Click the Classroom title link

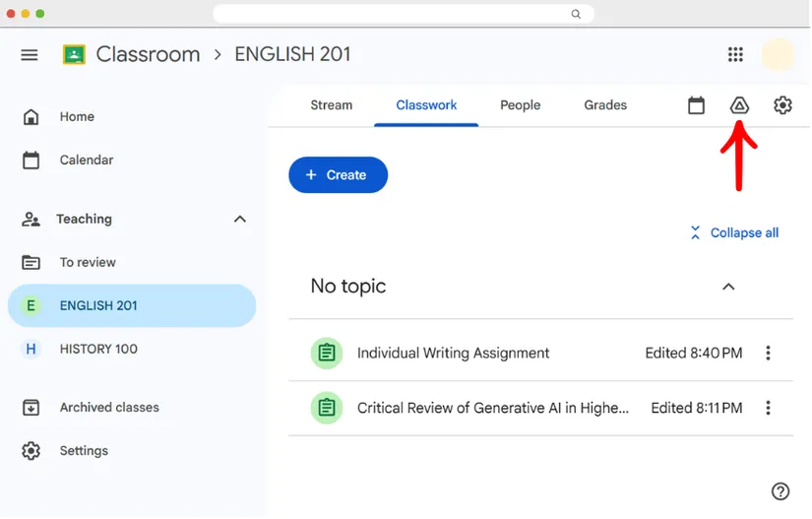148,54
